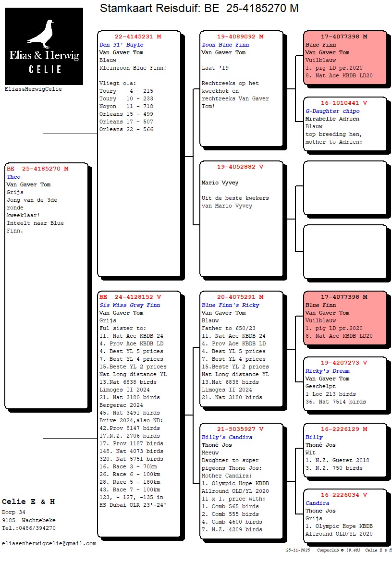Click the phone number 0486/394270
The height and width of the screenshot is (563, 392).
coord(37,528)
